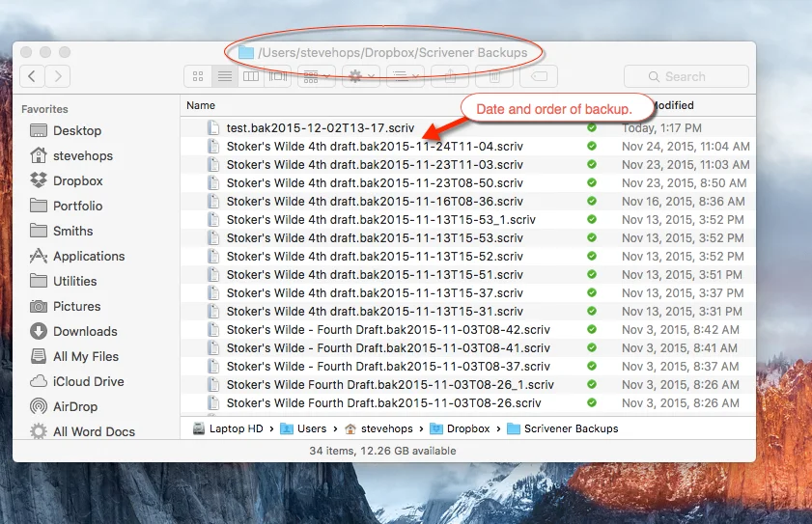Click Dropbox in the path bar

tap(461, 428)
